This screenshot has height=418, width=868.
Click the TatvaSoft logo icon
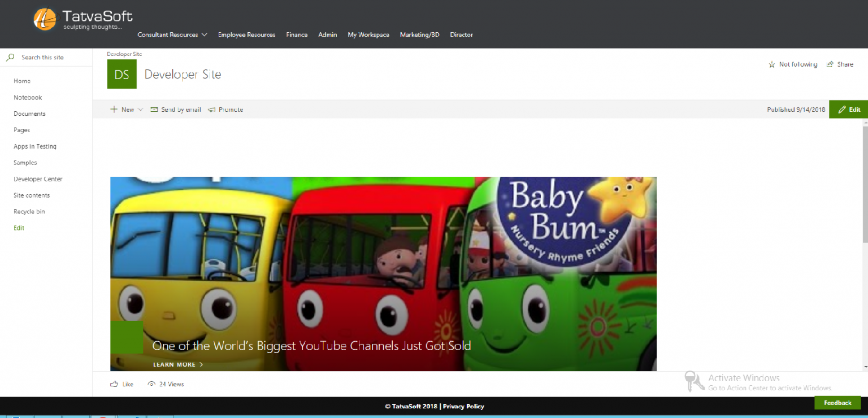pos(45,19)
